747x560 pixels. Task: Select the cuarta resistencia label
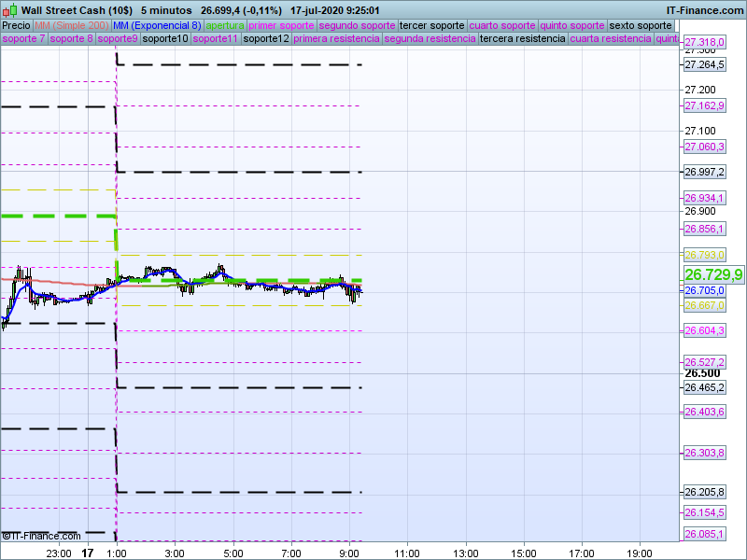tap(611, 39)
